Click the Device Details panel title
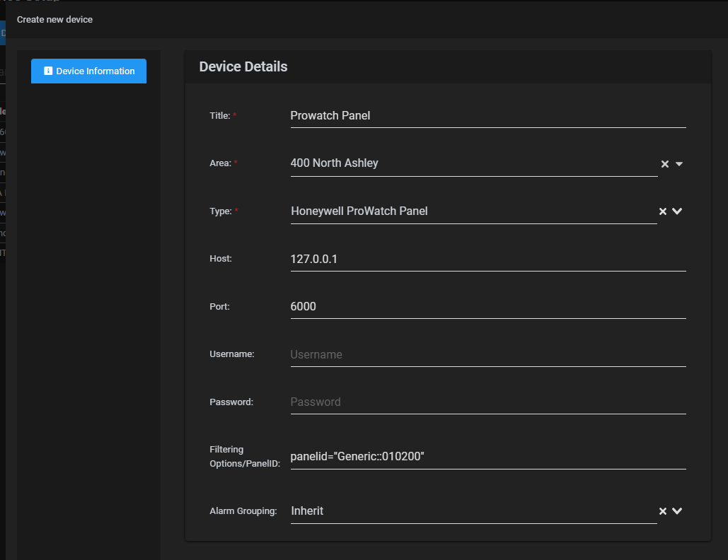This screenshot has width=728, height=560. [x=241, y=66]
